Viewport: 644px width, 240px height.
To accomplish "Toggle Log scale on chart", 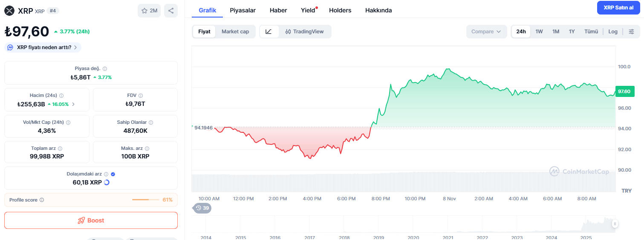I will click(x=613, y=32).
